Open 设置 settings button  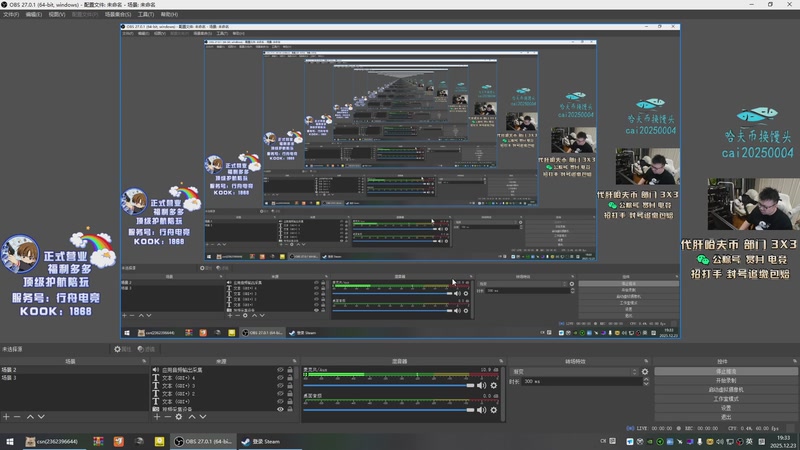point(726,408)
